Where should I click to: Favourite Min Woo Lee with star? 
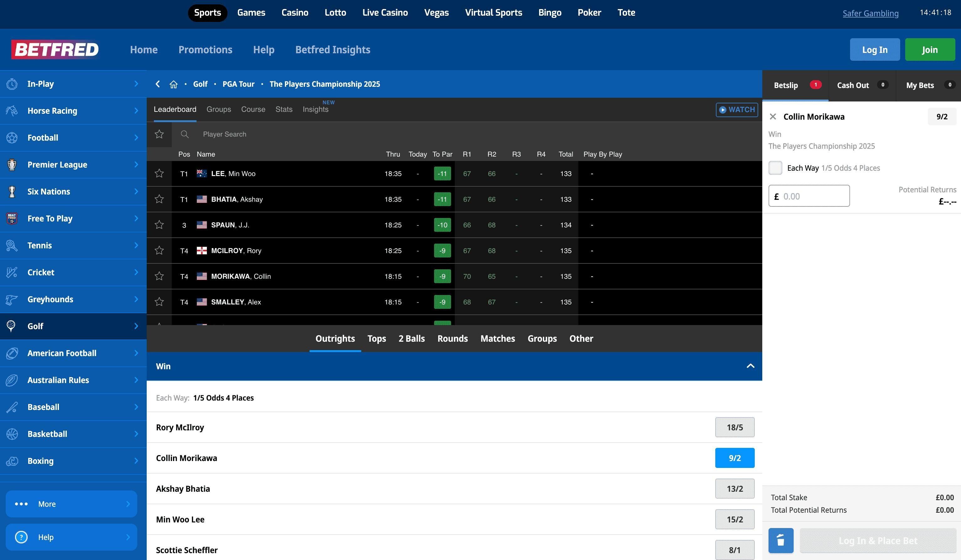tap(159, 174)
